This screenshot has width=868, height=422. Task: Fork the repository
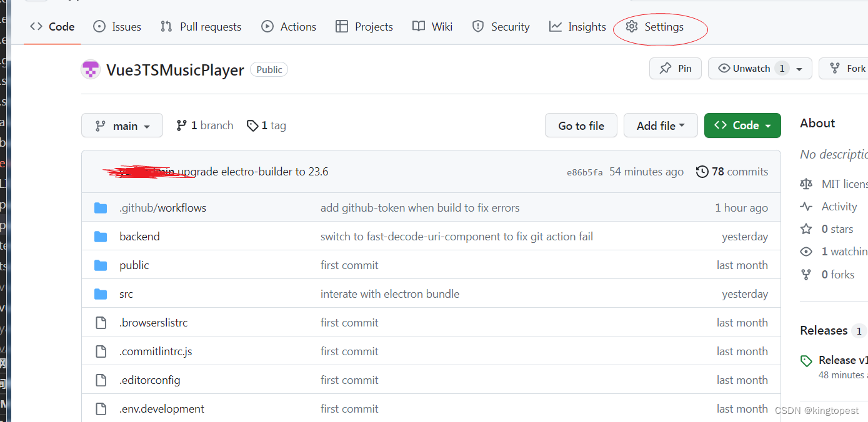pos(847,69)
